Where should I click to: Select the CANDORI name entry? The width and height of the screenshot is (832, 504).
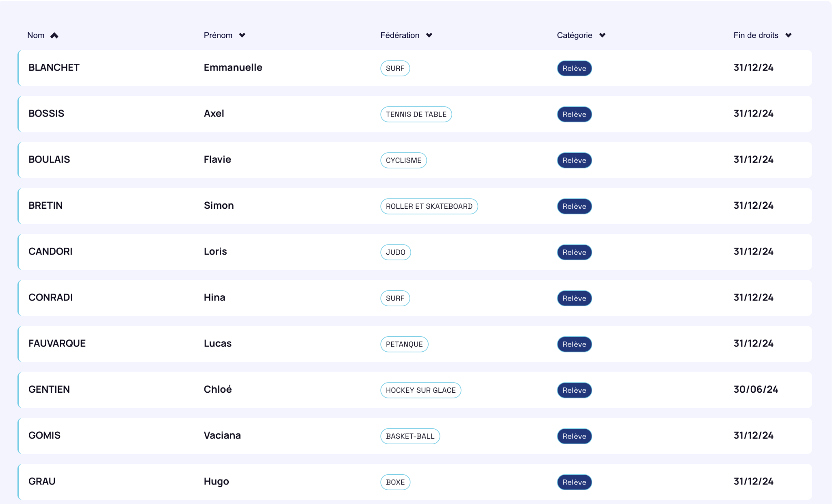50,251
